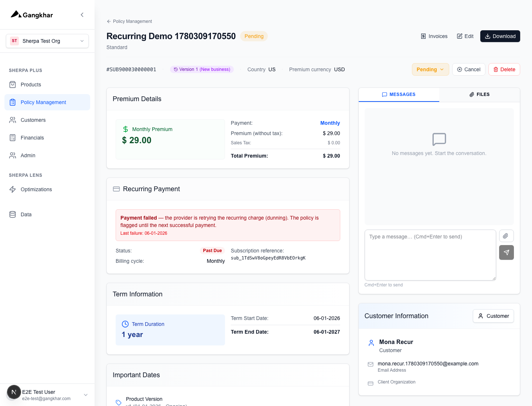Click the Term End Date value 06-01-2027
532x406 pixels.
click(x=327, y=332)
